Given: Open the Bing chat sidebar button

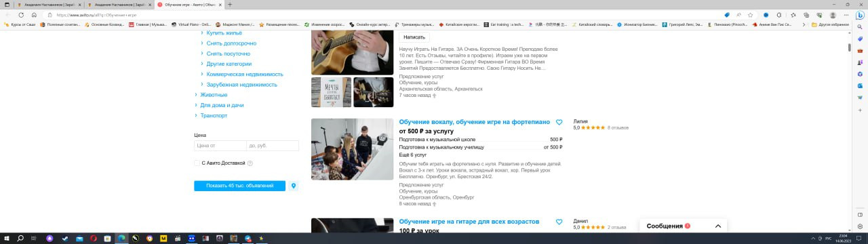Looking at the screenshot, I should [x=859, y=14].
